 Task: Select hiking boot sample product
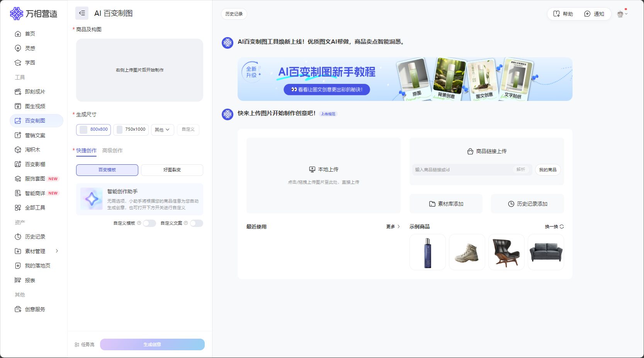coord(467,252)
